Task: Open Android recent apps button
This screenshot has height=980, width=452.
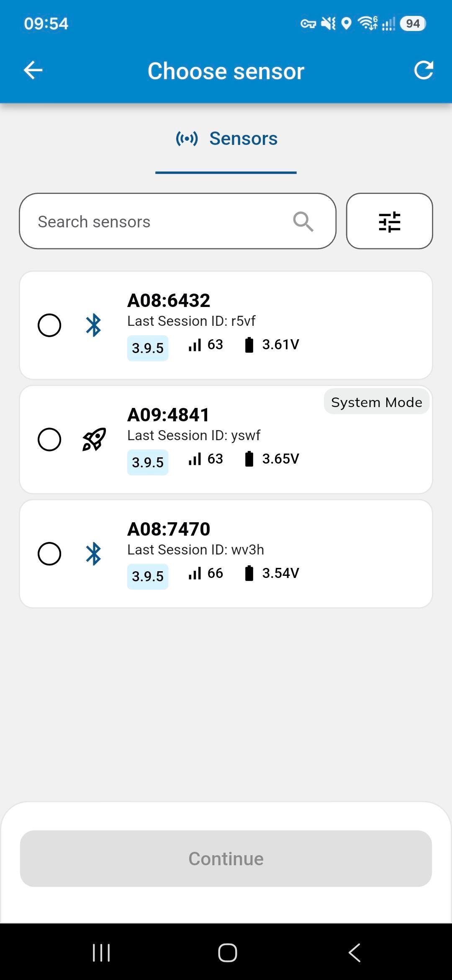Action: click(101, 952)
